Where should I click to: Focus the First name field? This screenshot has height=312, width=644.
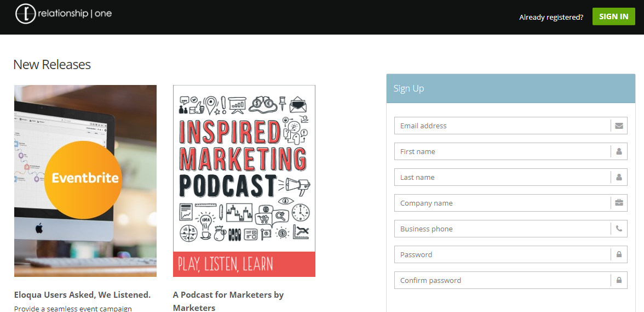[x=510, y=152]
